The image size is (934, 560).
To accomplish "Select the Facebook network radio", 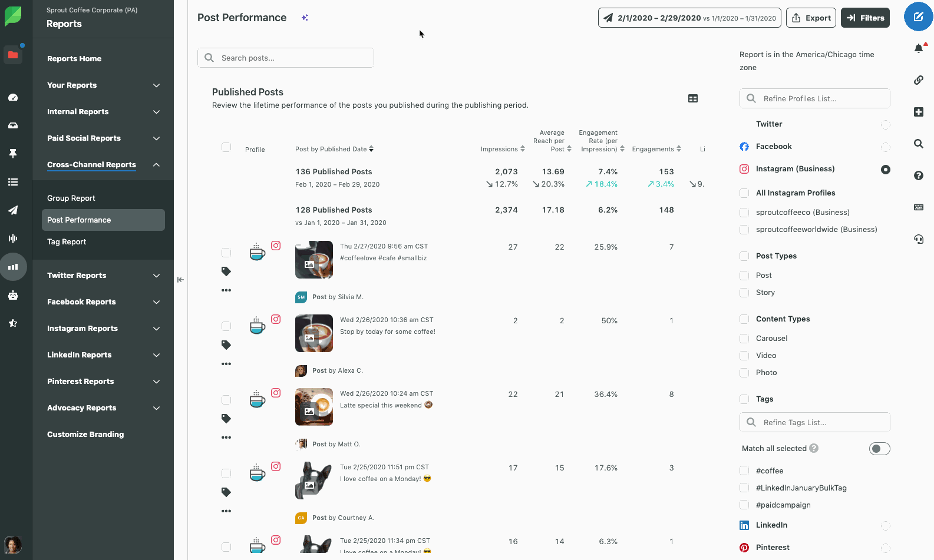I will tap(885, 147).
